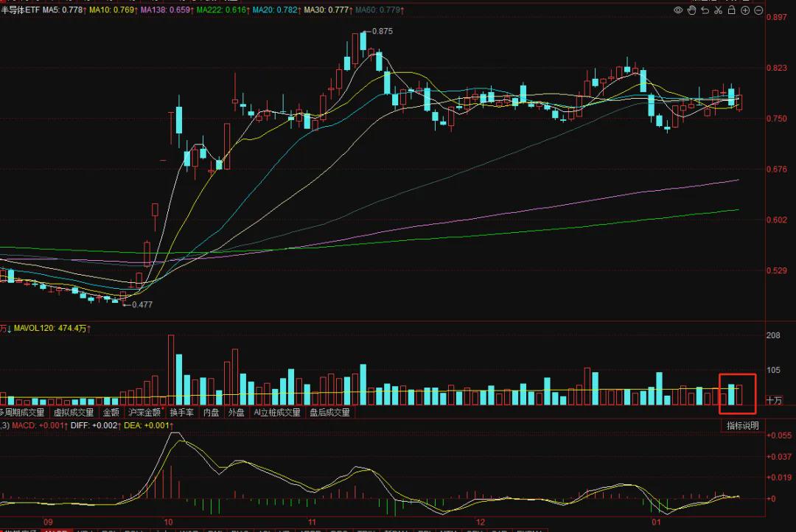Click the 0.529 price axis label
This screenshot has height=532, width=796.
point(777,270)
